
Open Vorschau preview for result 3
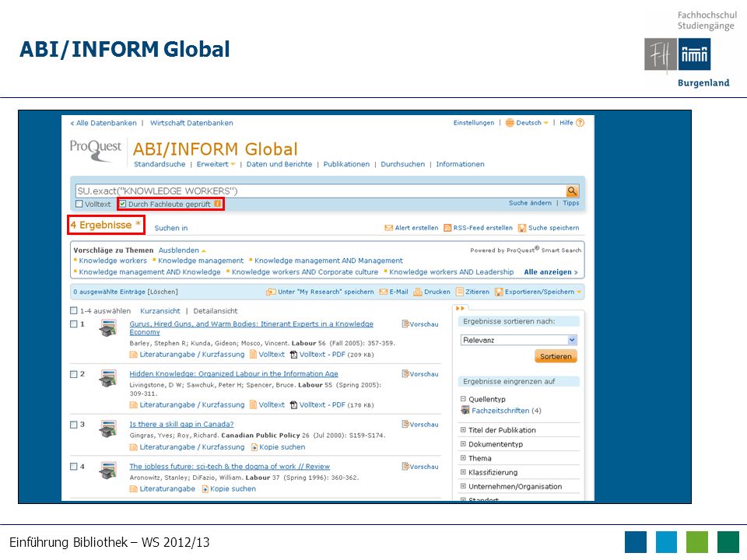tap(419, 425)
